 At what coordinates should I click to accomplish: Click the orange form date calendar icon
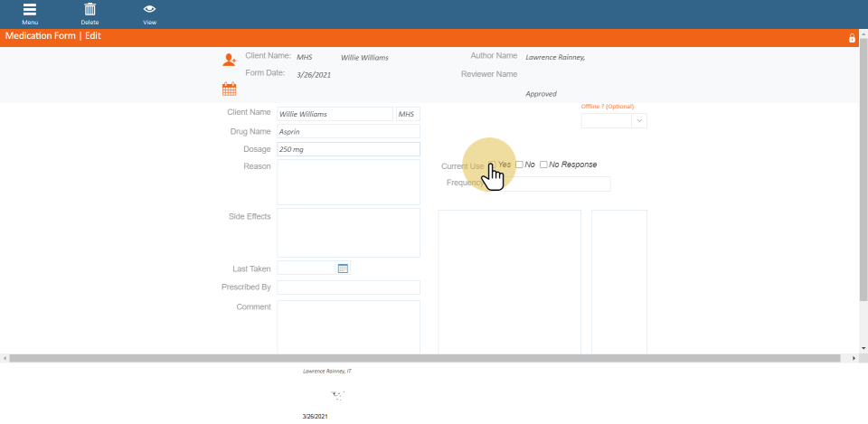(x=229, y=89)
